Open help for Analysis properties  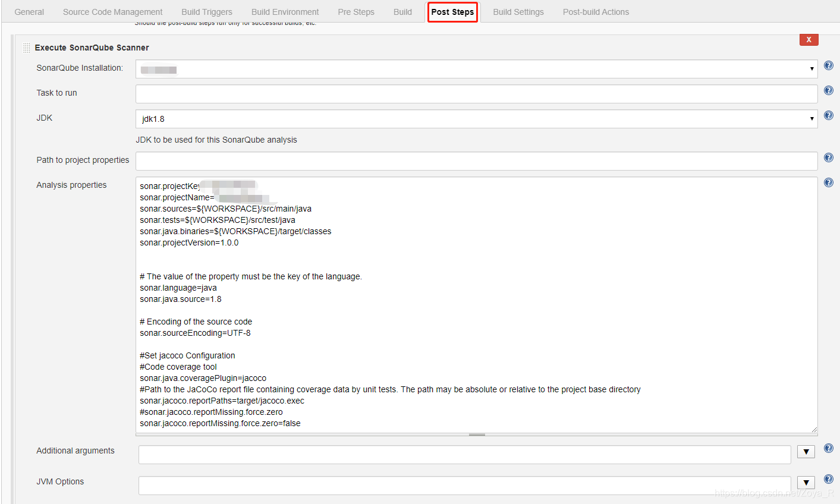[x=829, y=182]
